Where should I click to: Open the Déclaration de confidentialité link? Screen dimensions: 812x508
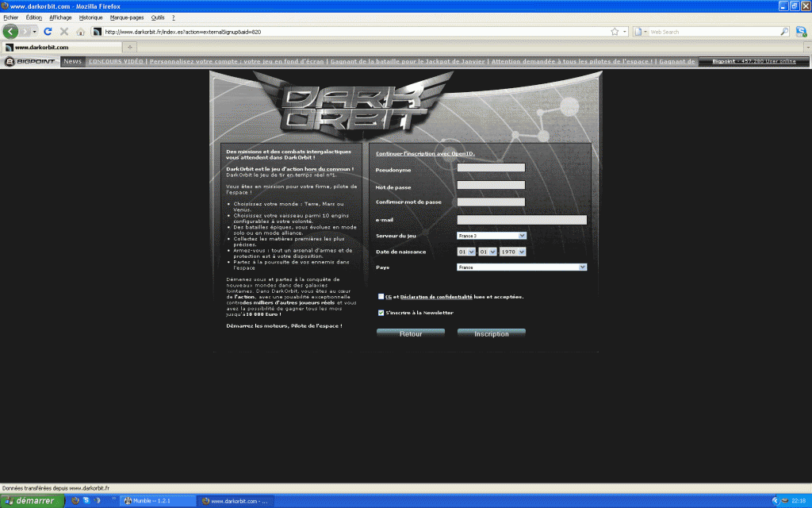[x=436, y=297]
